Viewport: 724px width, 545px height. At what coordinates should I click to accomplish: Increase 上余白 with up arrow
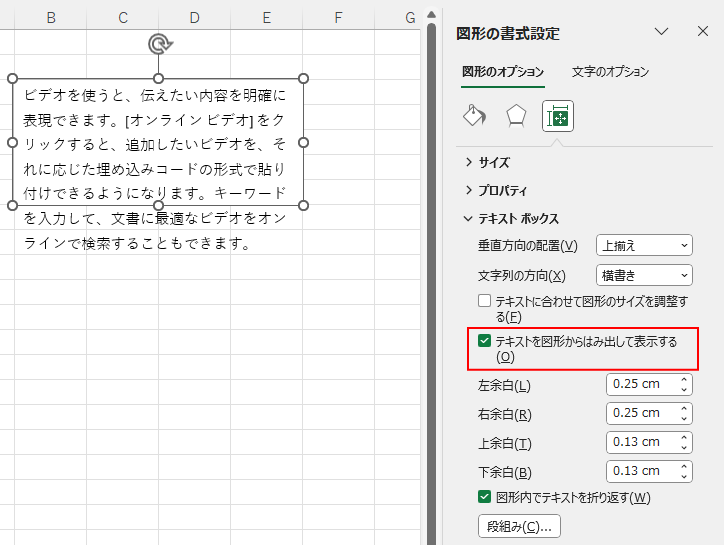pos(684,437)
